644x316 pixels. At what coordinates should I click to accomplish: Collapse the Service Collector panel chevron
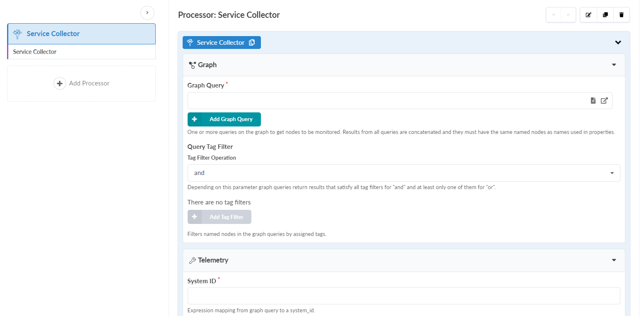[x=618, y=42]
